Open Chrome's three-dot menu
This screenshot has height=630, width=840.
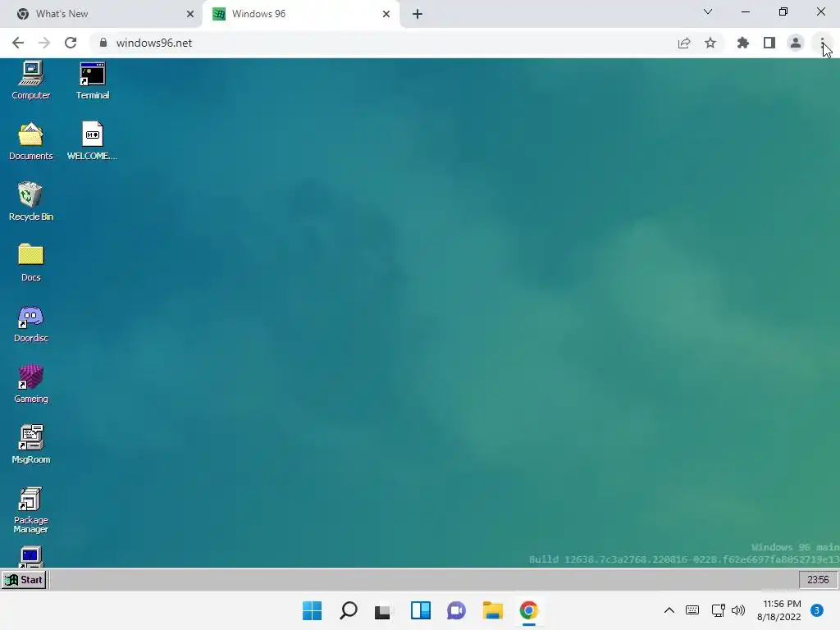click(x=822, y=43)
